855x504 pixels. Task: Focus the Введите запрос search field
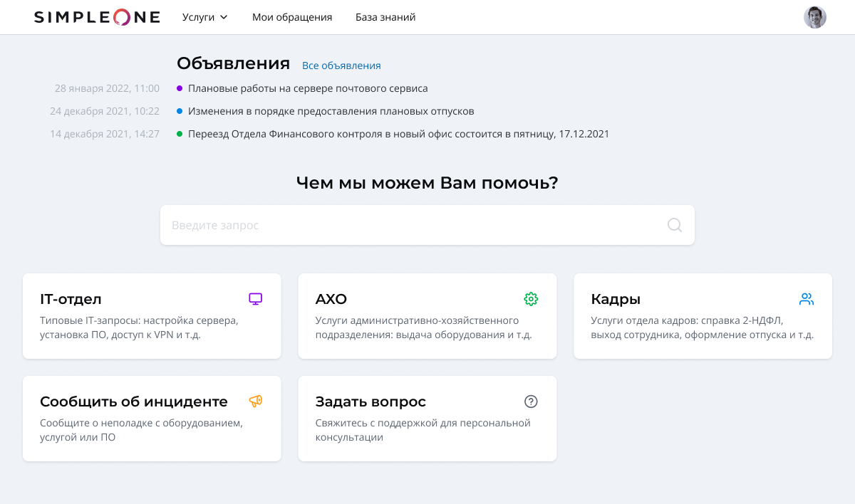click(x=413, y=225)
